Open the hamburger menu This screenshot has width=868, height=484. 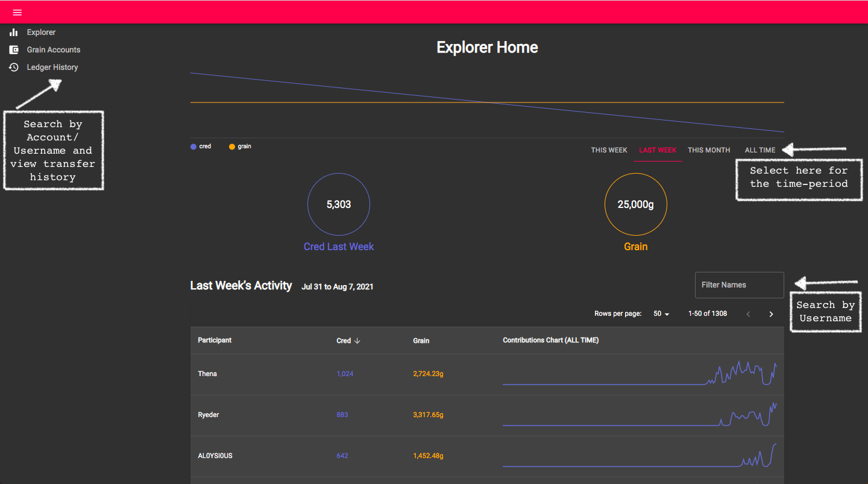(x=17, y=13)
